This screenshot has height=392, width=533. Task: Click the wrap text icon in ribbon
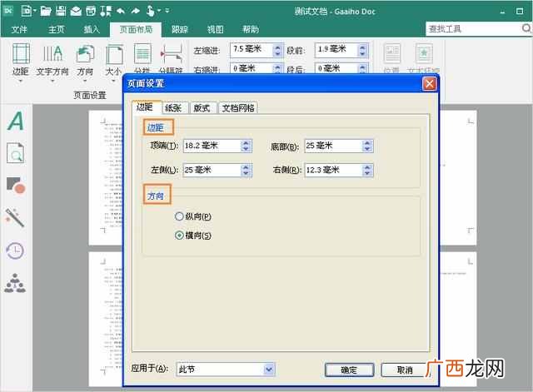click(424, 53)
